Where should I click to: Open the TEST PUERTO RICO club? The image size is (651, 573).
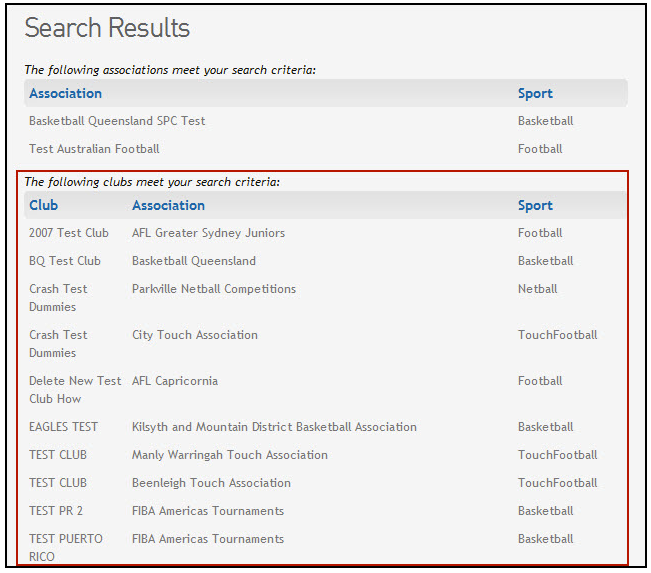pyautogui.click(x=66, y=547)
